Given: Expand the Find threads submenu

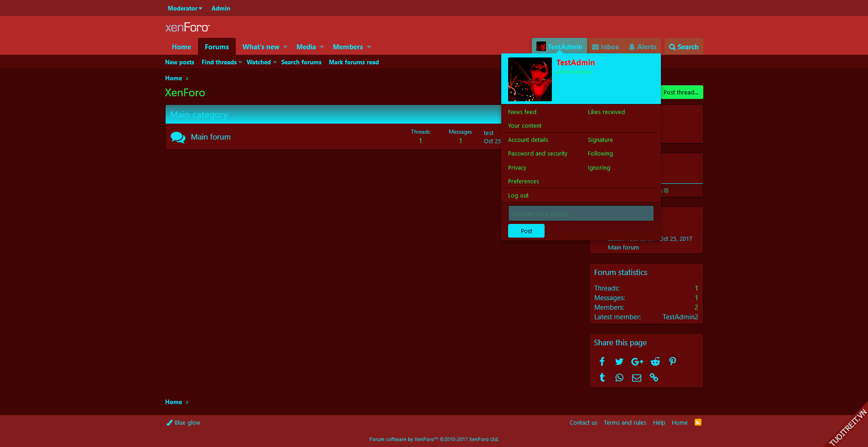Looking at the screenshot, I should coord(240,62).
